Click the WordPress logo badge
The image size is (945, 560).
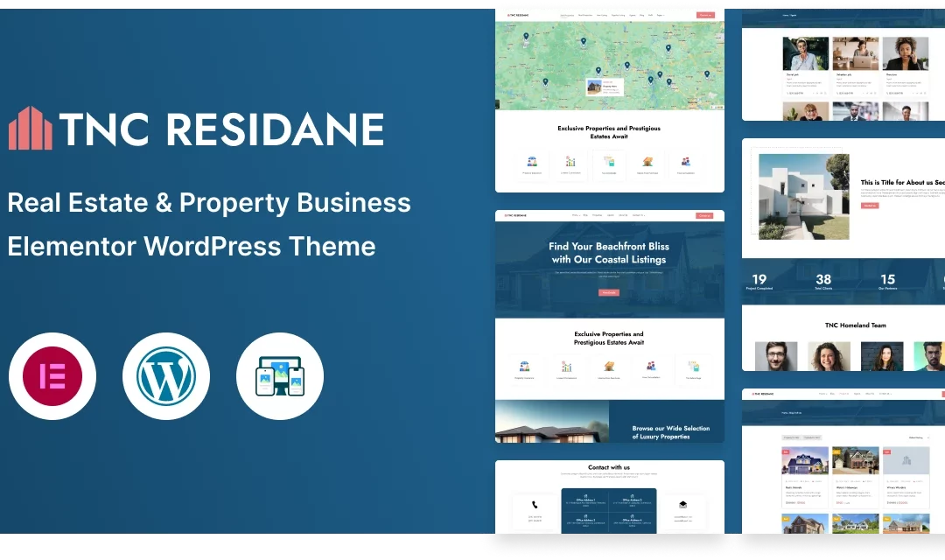click(x=166, y=376)
